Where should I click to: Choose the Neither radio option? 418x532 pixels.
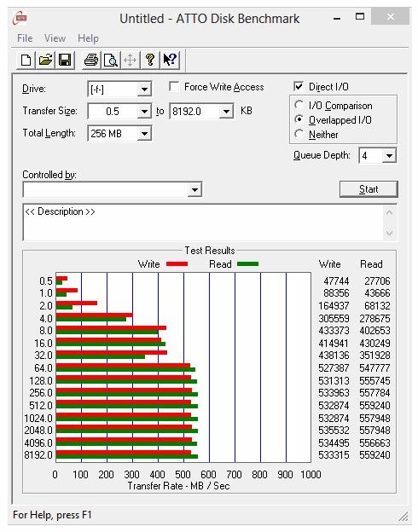click(x=299, y=135)
